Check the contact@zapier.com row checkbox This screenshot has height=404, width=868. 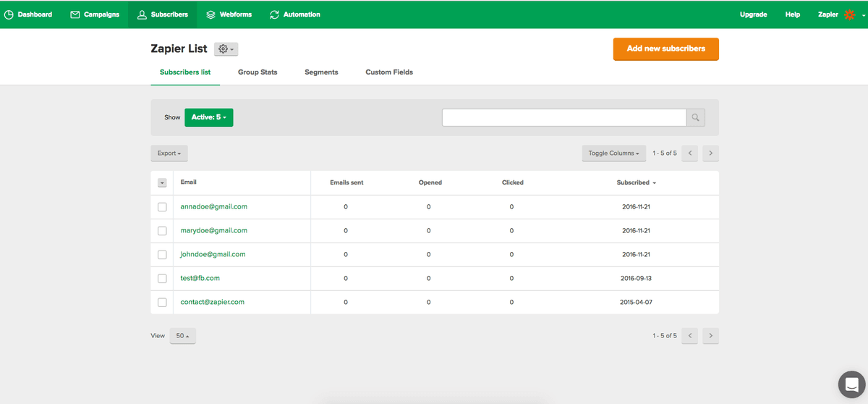coord(162,303)
